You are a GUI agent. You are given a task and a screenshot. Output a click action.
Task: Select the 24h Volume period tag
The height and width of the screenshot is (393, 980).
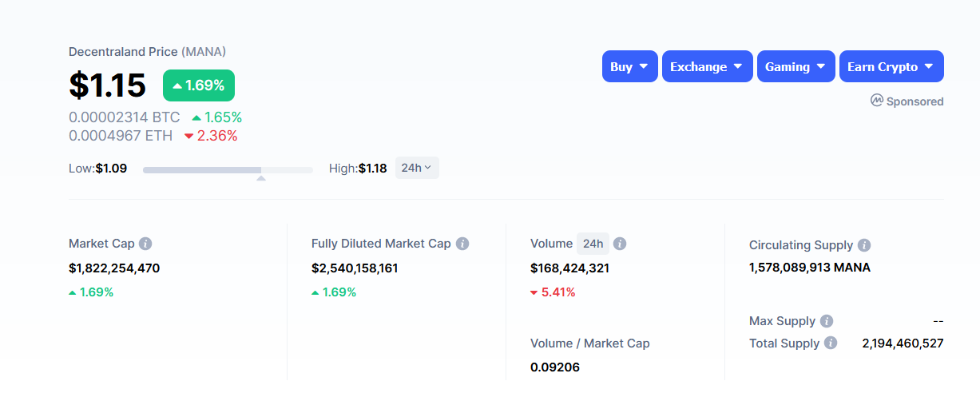[593, 244]
